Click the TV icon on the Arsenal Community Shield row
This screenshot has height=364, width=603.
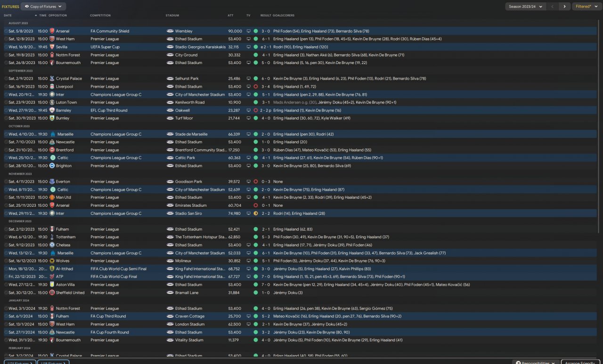tap(249, 31)
